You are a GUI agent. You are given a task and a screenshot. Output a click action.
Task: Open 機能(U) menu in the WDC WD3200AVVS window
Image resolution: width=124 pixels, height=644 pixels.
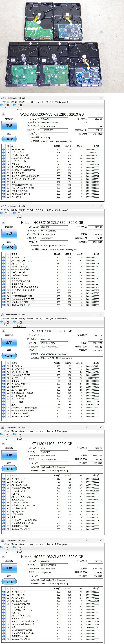pos(22,102)
